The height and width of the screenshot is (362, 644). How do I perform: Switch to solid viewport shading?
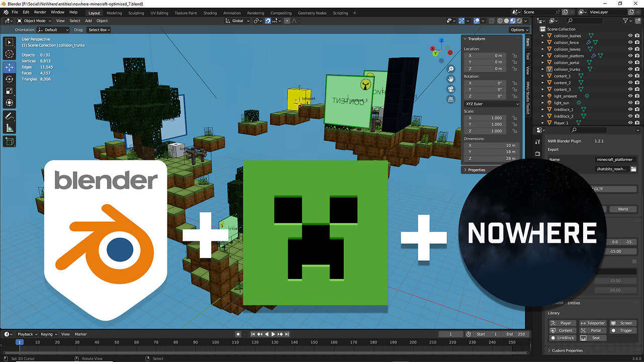click(507, 21)
